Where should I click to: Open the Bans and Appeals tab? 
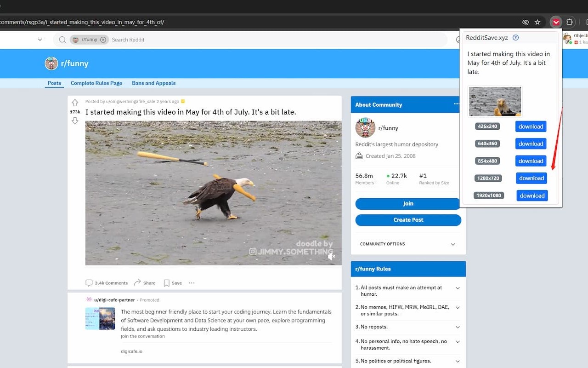point(153,83)
